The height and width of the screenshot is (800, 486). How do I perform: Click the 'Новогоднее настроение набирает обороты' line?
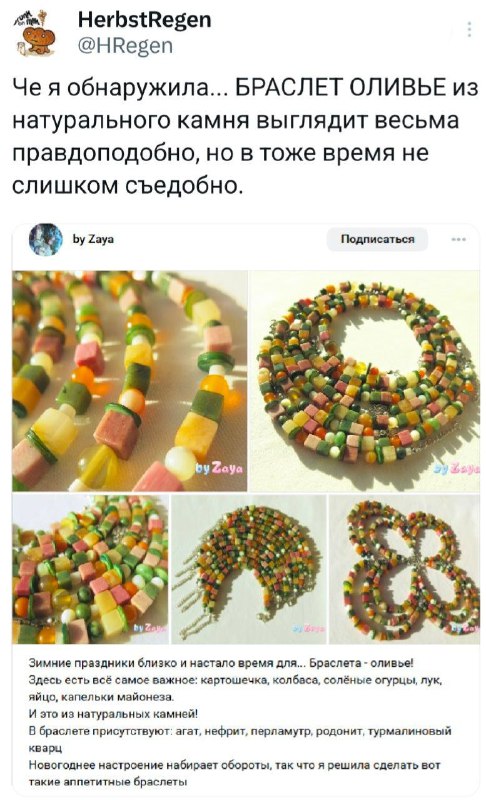click(x=235, y=765)
